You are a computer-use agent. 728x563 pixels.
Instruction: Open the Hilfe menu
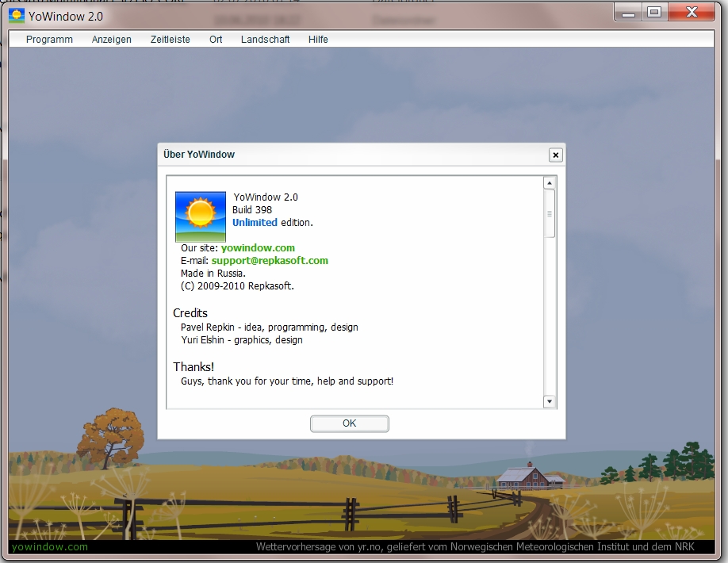(x=318, y=40)
